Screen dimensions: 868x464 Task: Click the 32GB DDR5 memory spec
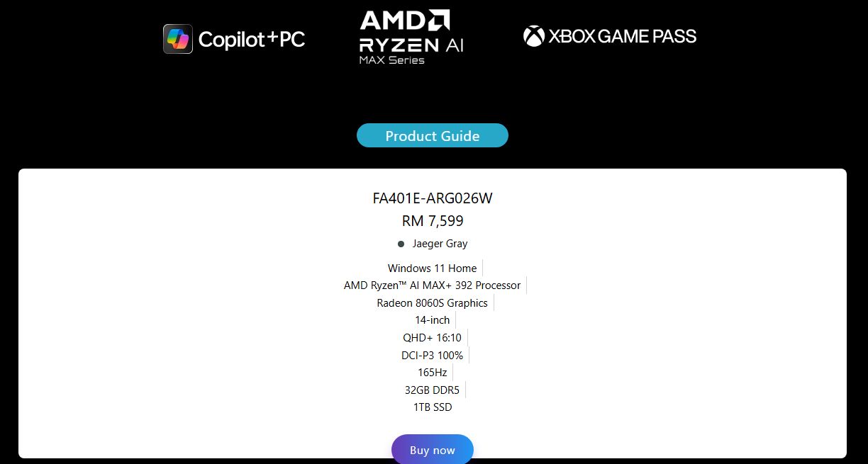[x=432, y=390]
